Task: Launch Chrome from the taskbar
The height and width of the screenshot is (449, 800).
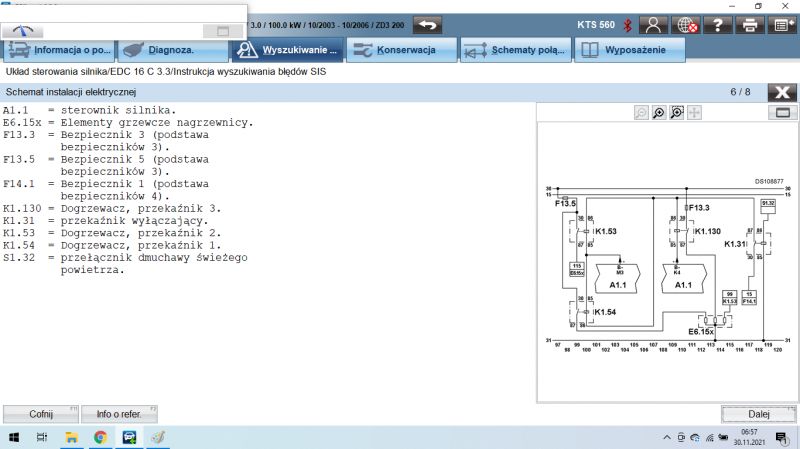Action: coord(101,437)
